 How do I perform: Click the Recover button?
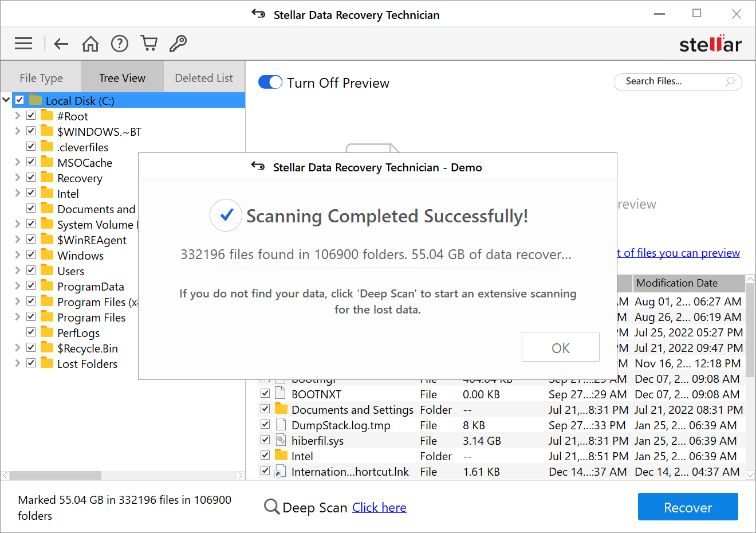[x=688, y=507]
